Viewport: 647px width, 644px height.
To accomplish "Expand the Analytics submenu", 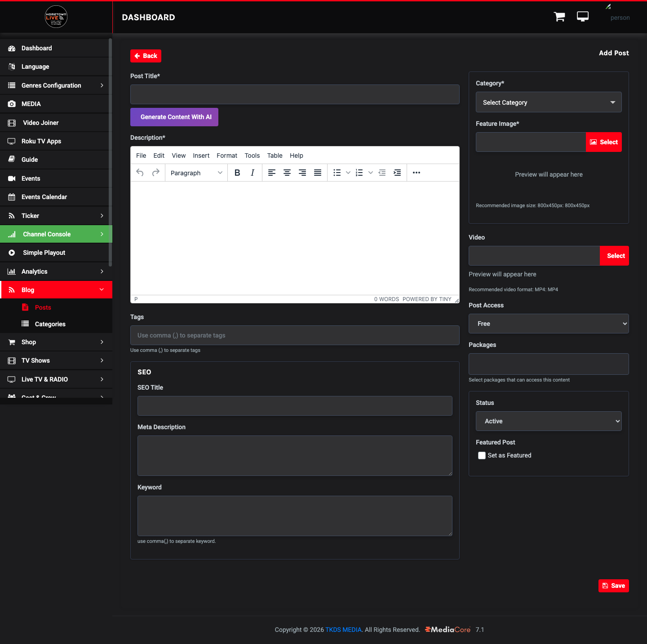I will [102, 271].
